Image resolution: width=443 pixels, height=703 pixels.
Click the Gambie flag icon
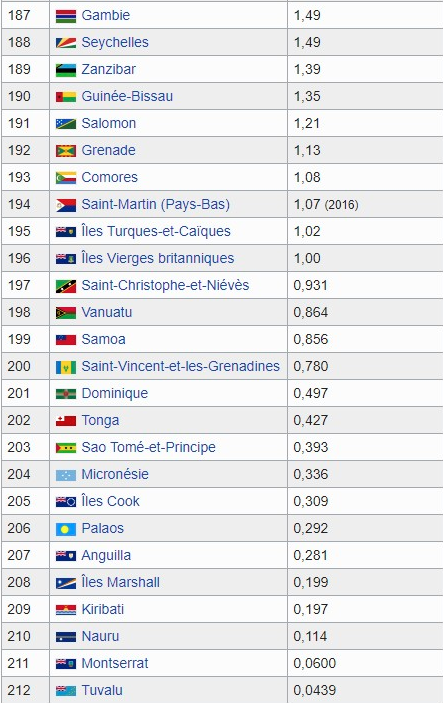pyautogui.click(x=65, y=16)
